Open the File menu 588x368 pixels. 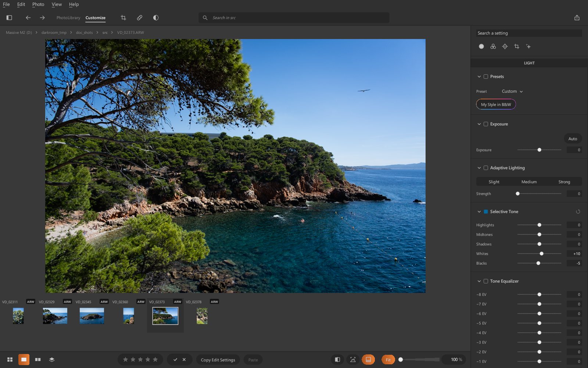[6, 4]
